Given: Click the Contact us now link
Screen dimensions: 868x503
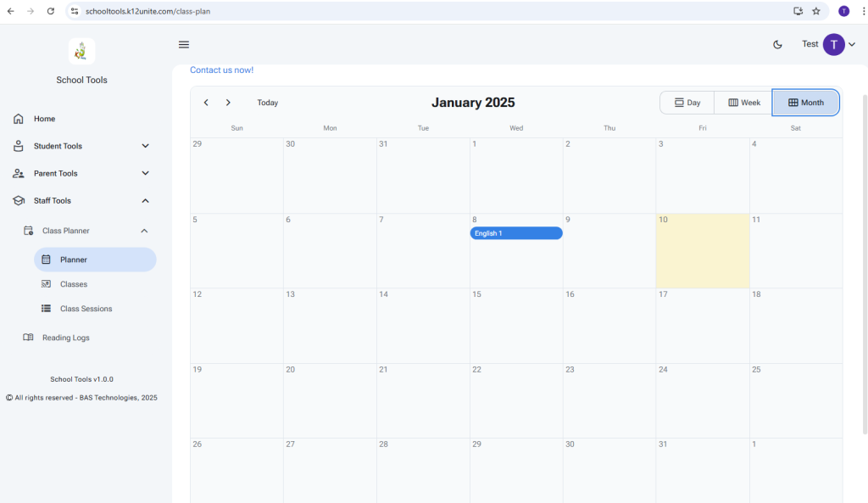Looking at the screenshot, I should pyautogui.click(x=221, y=70).
